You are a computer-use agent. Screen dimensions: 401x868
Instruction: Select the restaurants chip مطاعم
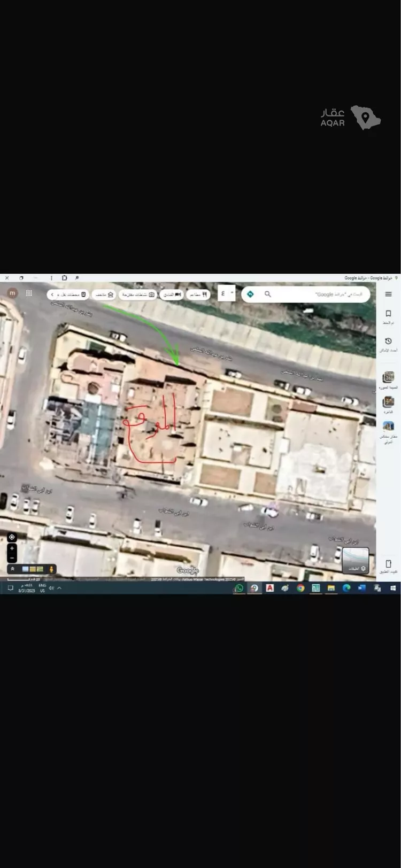pos(198,294)
